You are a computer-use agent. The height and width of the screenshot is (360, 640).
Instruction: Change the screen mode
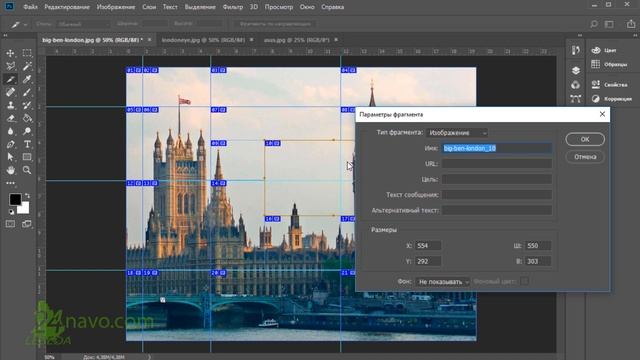coord(27,224)
